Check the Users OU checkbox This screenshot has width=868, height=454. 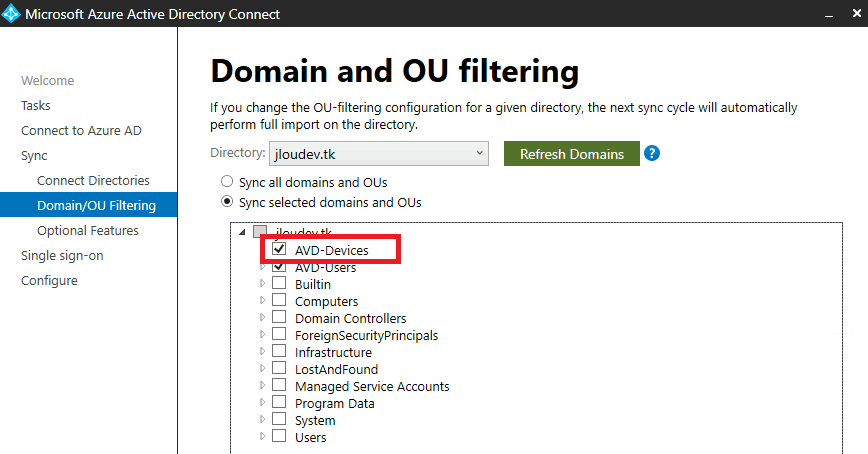279,436
